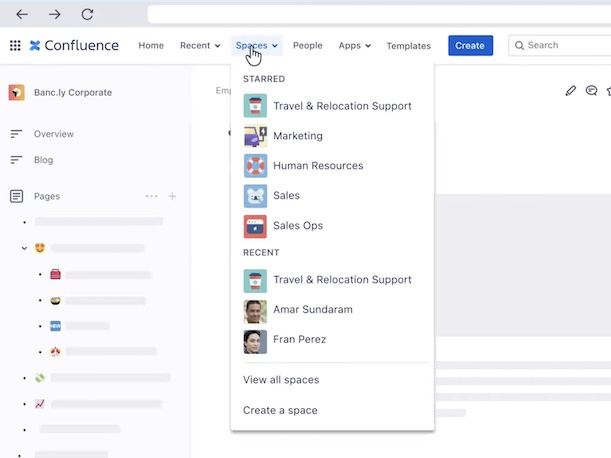The height and width of the screenshot is (458, 611).
Task: Click the browser back arrow
Action: [x=22, y=14]
